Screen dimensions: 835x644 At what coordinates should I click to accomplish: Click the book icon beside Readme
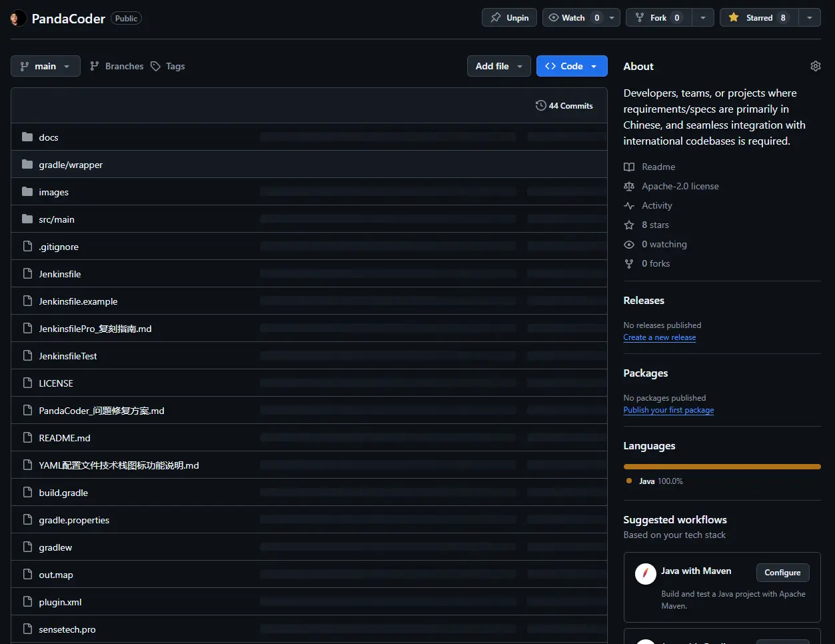click(629, 167)
